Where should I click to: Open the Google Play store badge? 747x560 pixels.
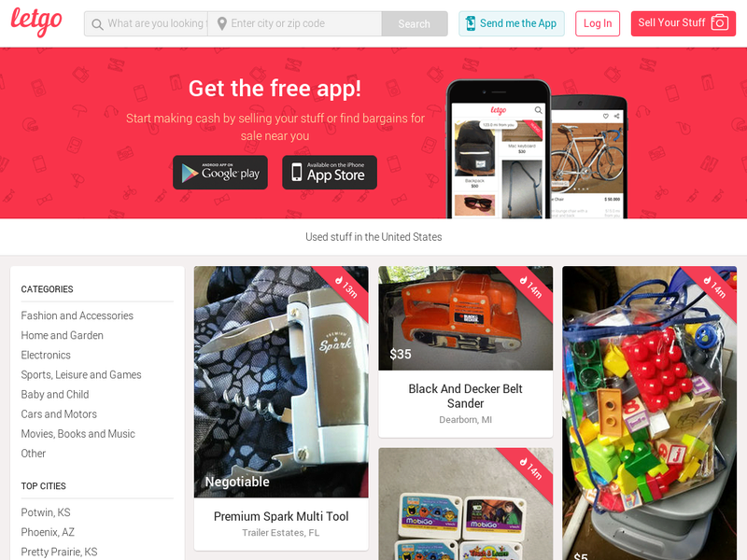click(x=220, y=173)
